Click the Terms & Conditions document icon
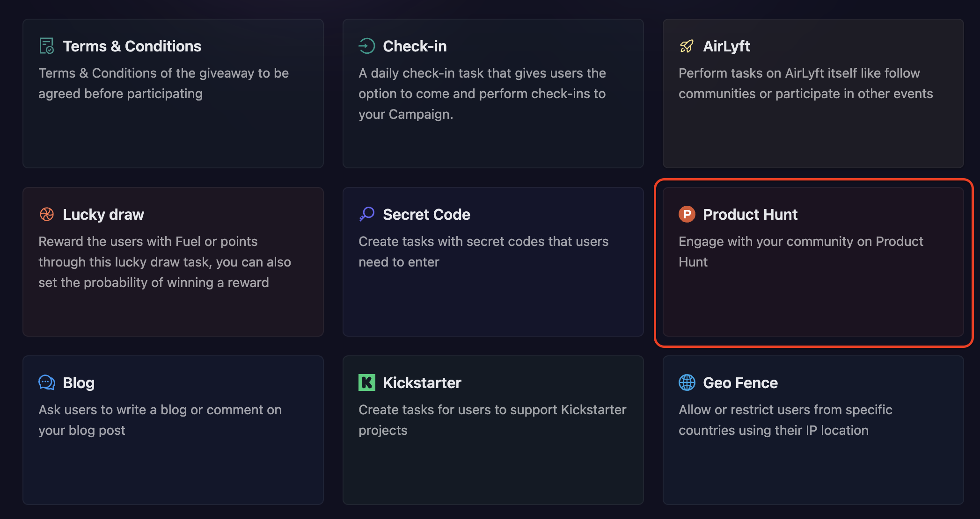 pyautogui.click(x=46, y=46)
